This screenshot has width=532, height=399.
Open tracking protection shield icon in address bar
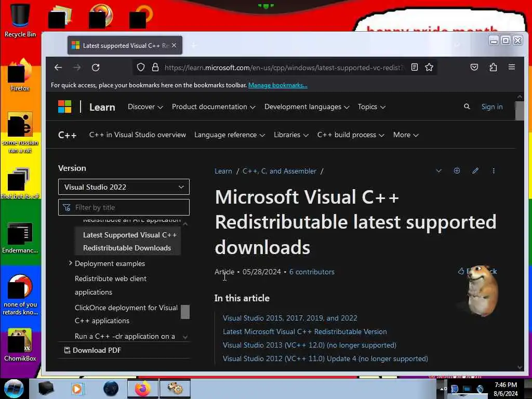point(141,68)
